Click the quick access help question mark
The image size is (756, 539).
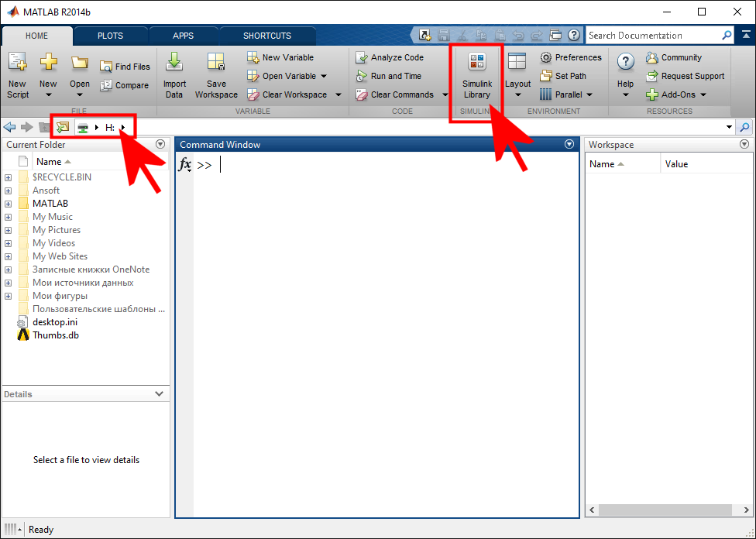[573, 35]
